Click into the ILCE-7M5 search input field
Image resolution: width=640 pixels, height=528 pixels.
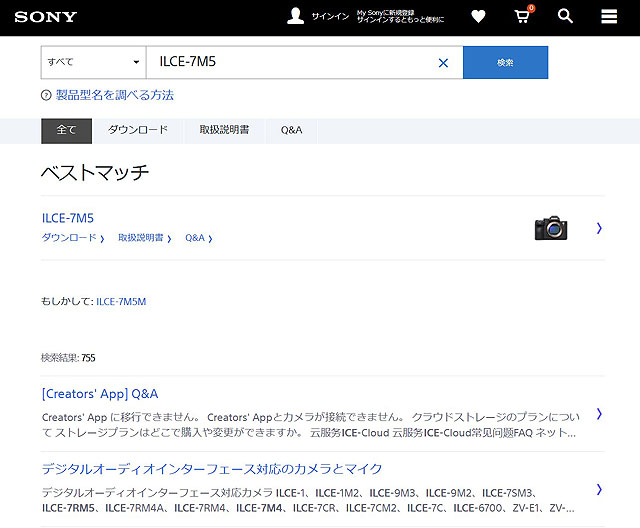(290, 62)
